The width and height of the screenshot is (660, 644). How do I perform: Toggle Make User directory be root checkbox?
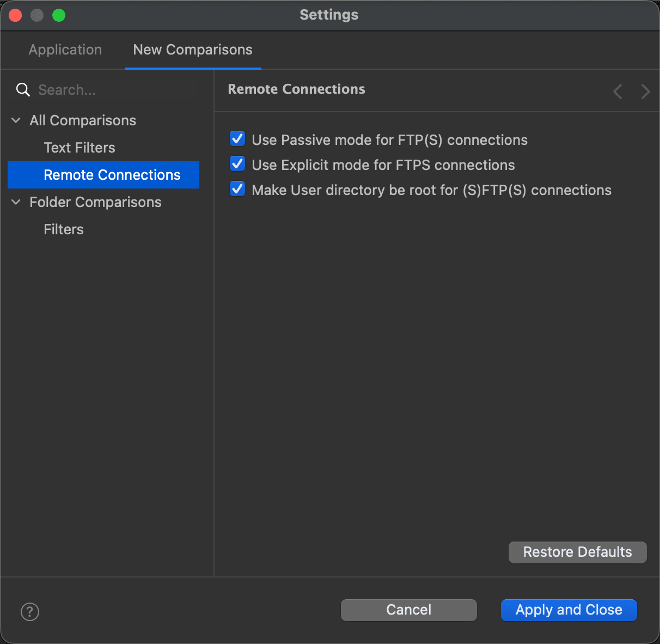pos(237,189)
